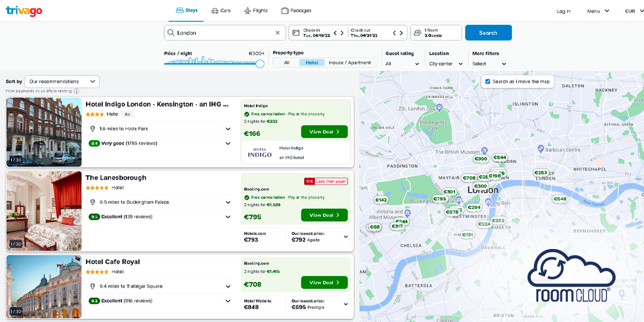Open the calendar via the calendar icon

tap(296, 33)
